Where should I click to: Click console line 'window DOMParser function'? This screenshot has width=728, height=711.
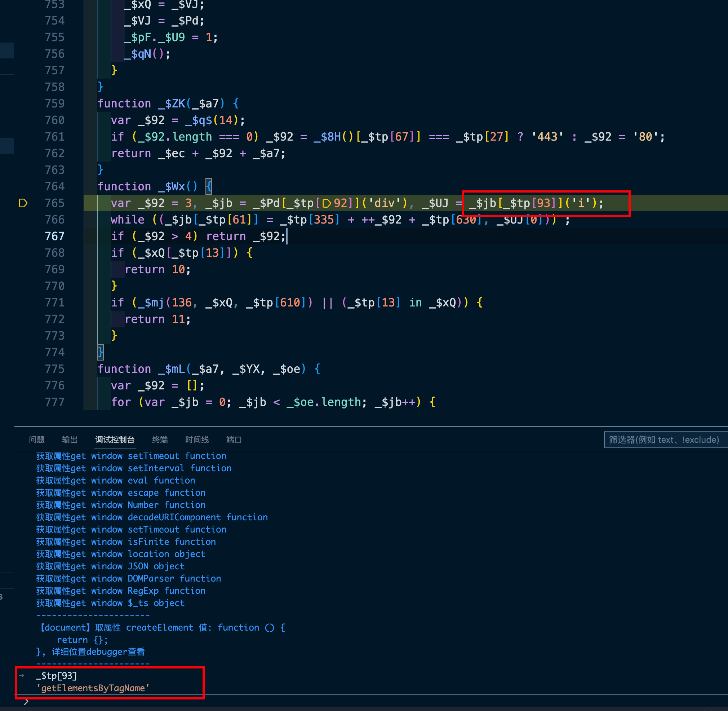[129, 578]
